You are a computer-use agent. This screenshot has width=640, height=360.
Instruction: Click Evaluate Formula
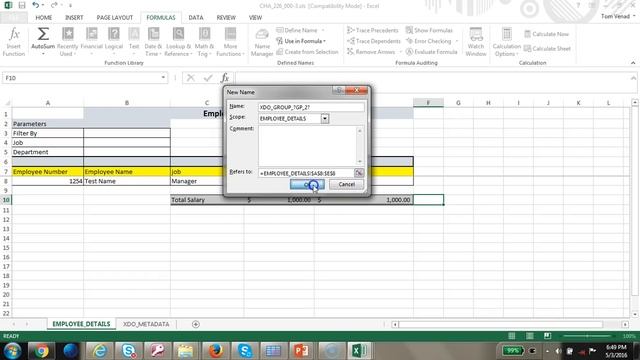(x=431, y=52)
